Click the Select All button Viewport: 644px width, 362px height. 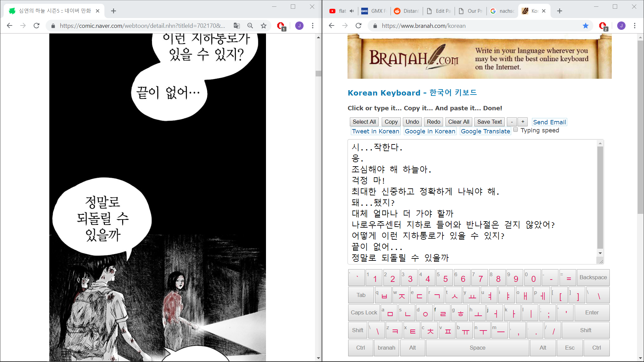click(364, 122)
